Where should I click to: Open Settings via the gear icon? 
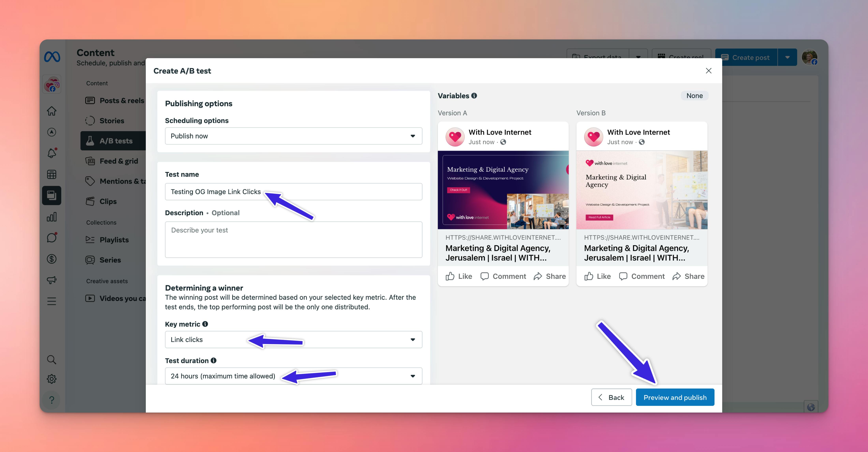51,379
